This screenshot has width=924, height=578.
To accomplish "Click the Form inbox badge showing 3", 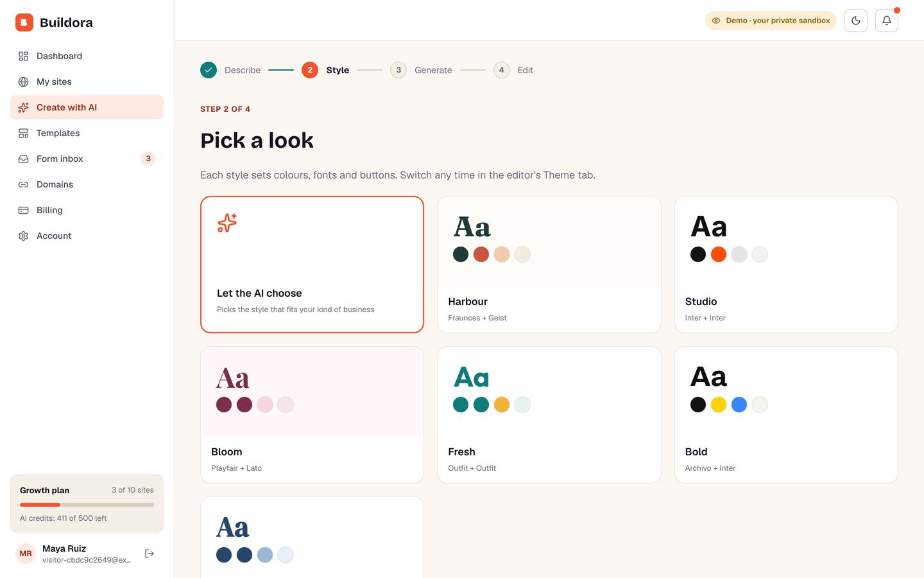I will point(148,159).
